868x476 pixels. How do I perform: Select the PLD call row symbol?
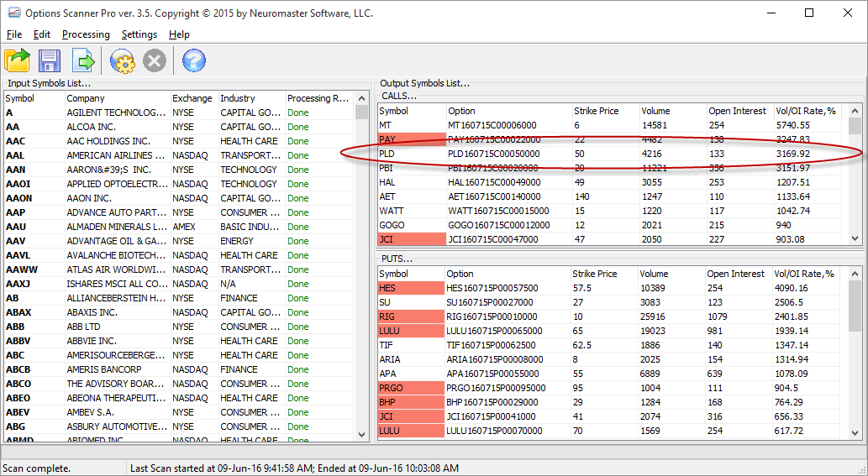(x=387, y=154)
